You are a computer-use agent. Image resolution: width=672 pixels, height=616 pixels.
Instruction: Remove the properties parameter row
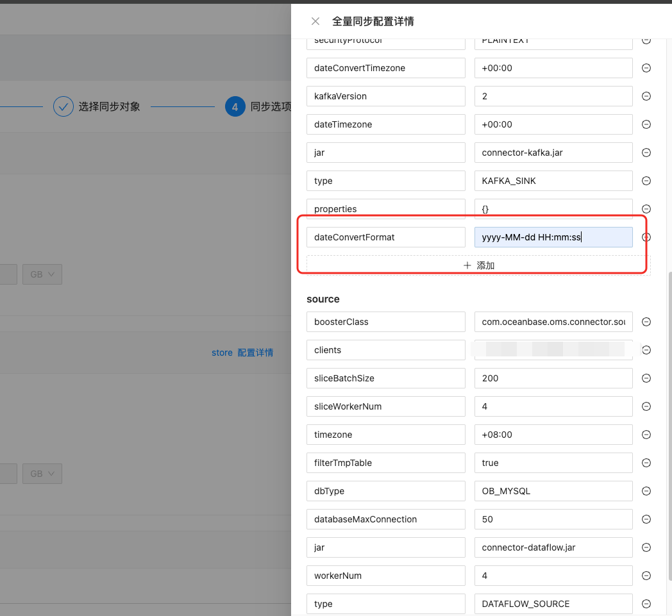coord(646,209)
